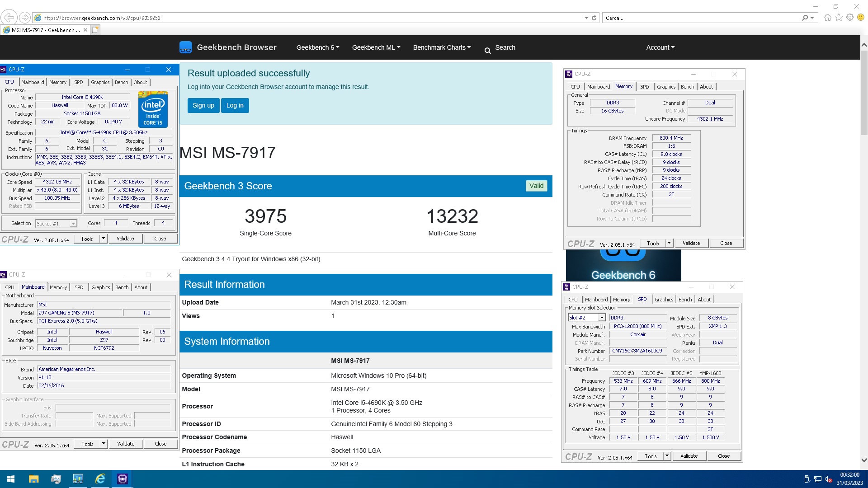Open the favorites star icon
Screen dimensions: 868x488
coord(839,18)
